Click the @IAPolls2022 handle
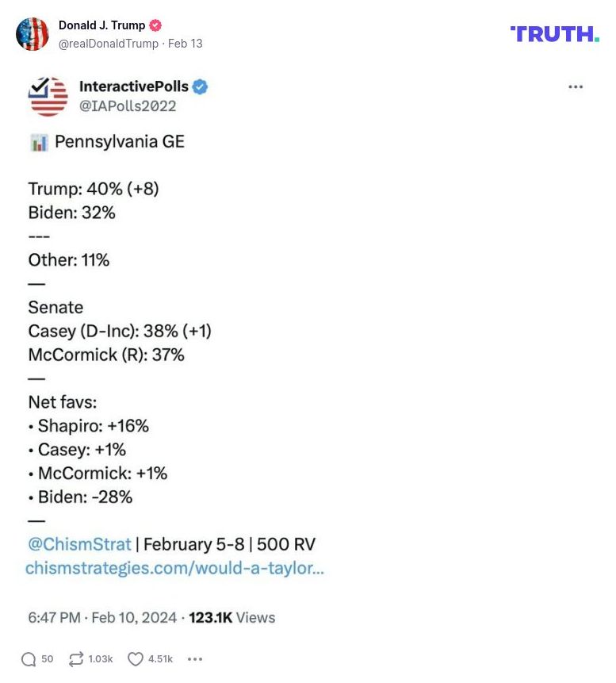Screen dimensions: 616x683 click(x=129, y=103)
